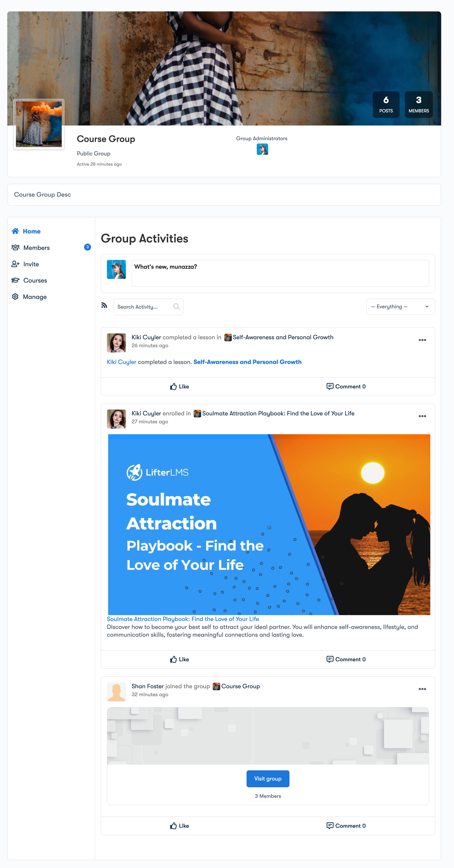Click Kiki Cuyler name in enrolled post header
The height and width of the screenshot is (868, 454).
(146, 414)
